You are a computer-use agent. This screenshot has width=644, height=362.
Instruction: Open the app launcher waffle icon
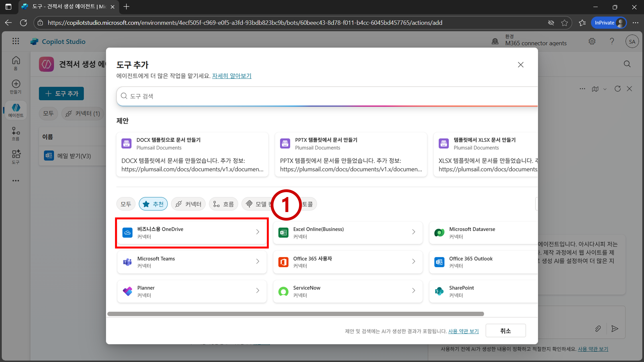pos(16,41)
